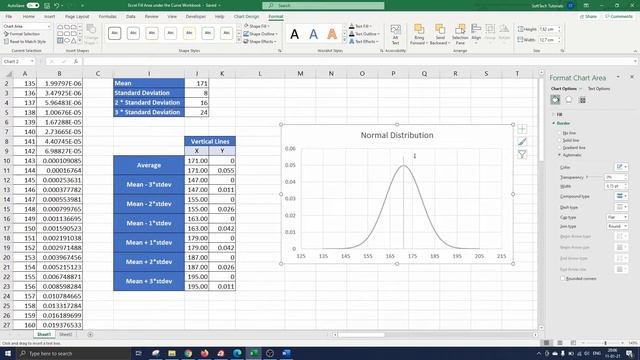Switch to the Chart Design tab
640x360 pixels.
pos(246,16)
